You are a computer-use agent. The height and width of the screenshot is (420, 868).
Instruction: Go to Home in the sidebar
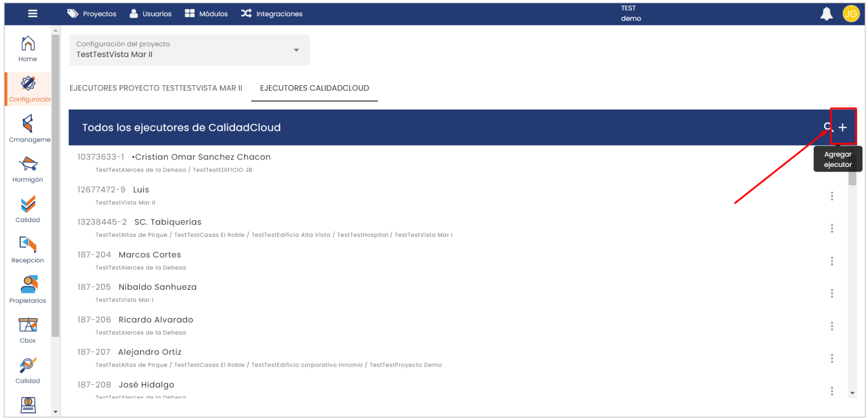28,49
